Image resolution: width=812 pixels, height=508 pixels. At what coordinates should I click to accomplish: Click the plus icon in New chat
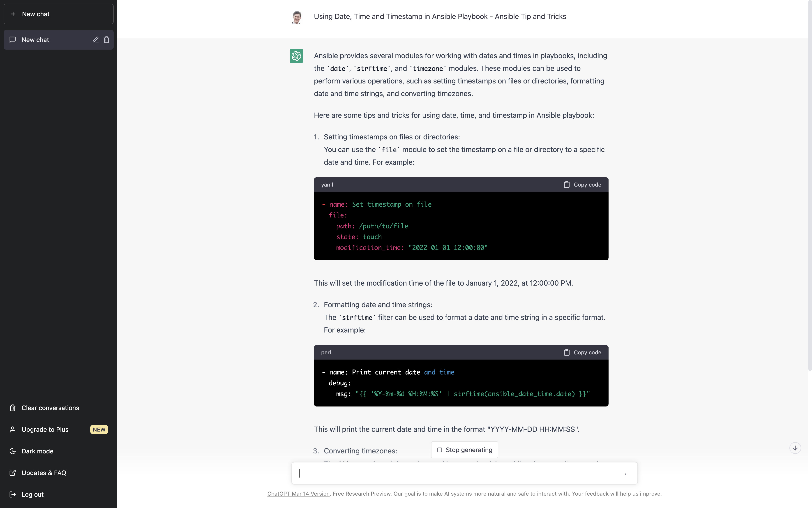pos(13,14)
